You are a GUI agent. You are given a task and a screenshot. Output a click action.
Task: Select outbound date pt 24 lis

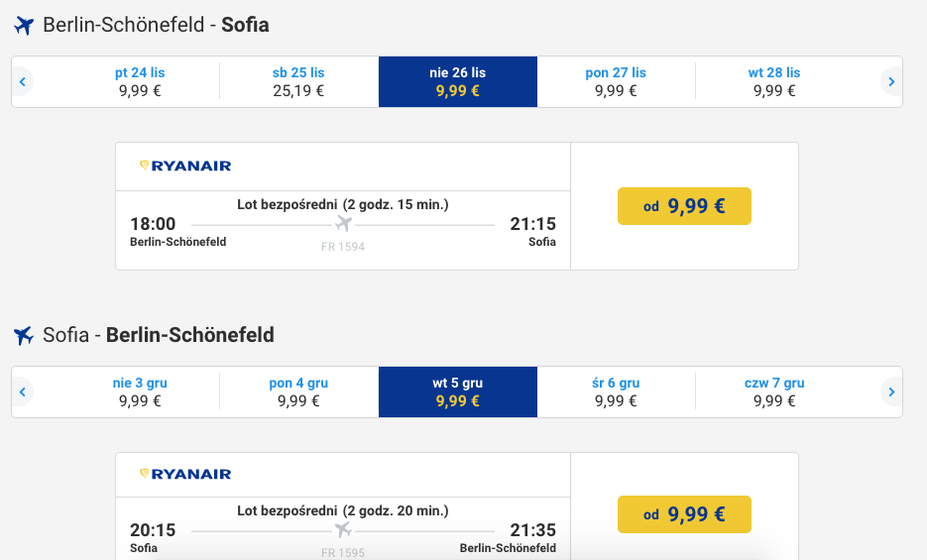[140, 82]
